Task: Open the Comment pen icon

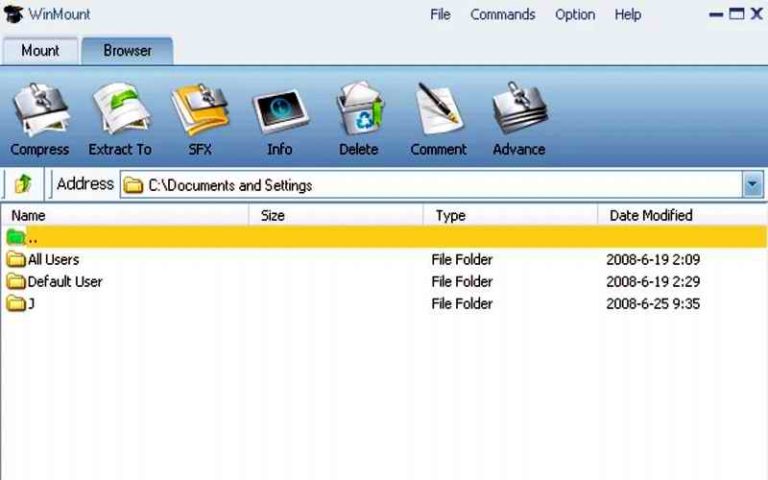Action: pos(438,112)
